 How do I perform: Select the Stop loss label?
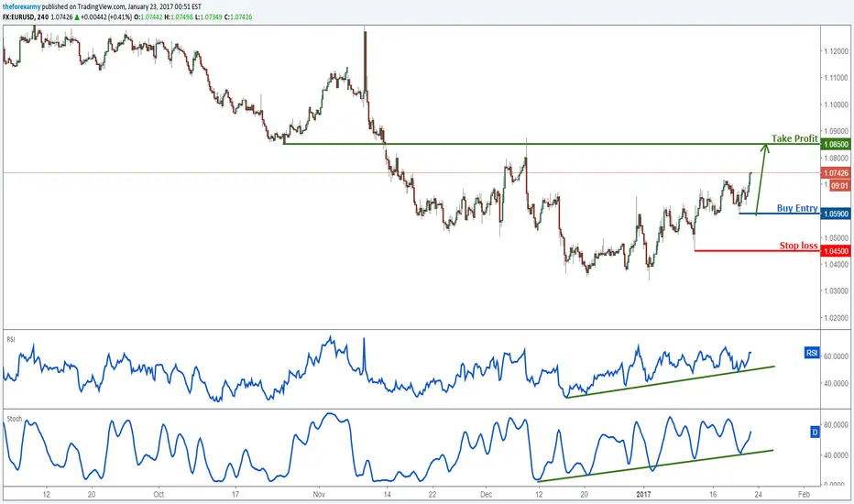click(798, 246)
